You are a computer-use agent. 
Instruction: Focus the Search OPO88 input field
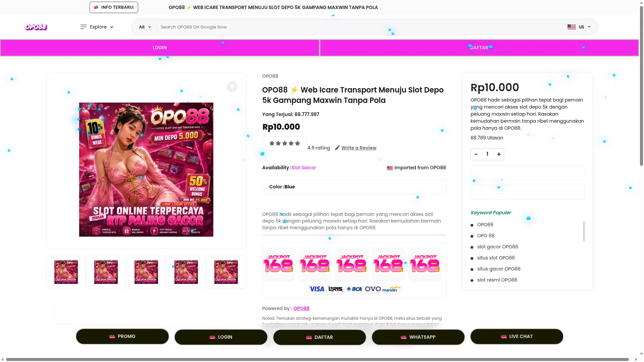tap(359, 27)
